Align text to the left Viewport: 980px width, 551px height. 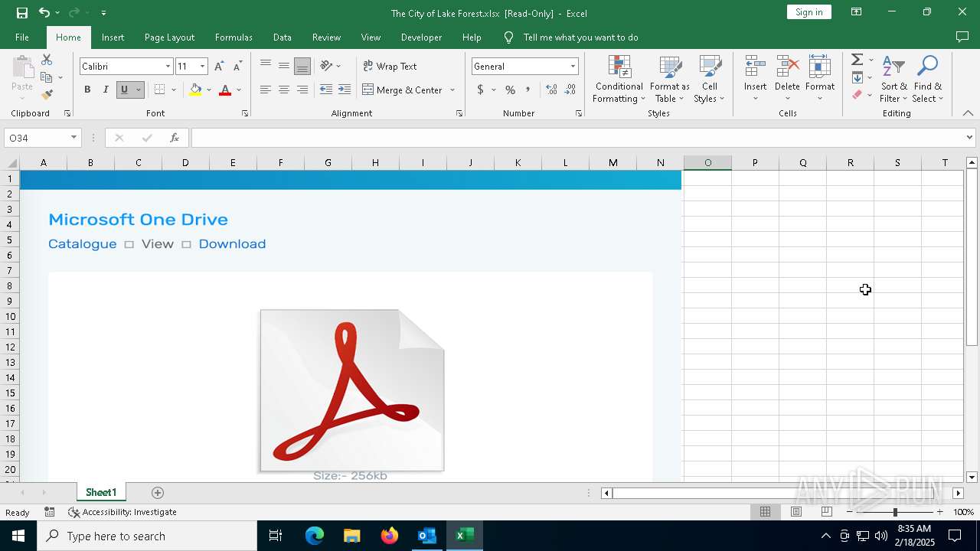(266, 90)
